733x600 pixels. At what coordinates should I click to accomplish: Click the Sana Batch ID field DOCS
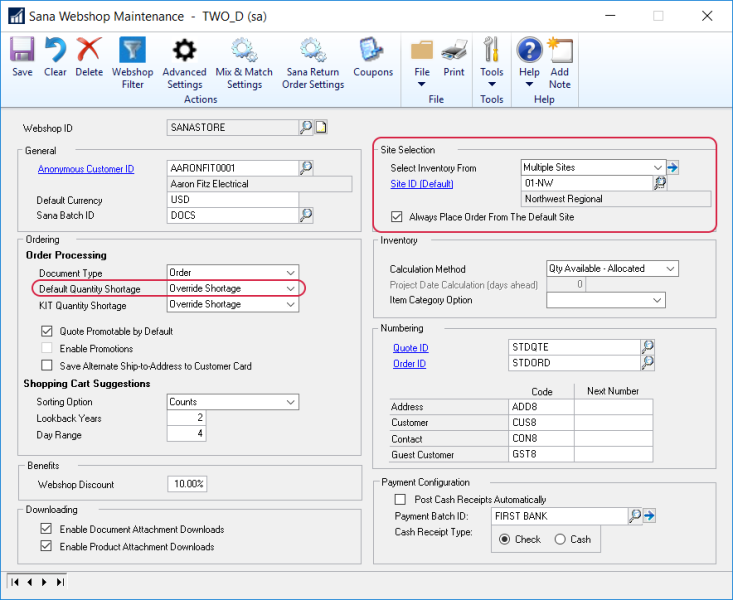click(x=233, y=215)
